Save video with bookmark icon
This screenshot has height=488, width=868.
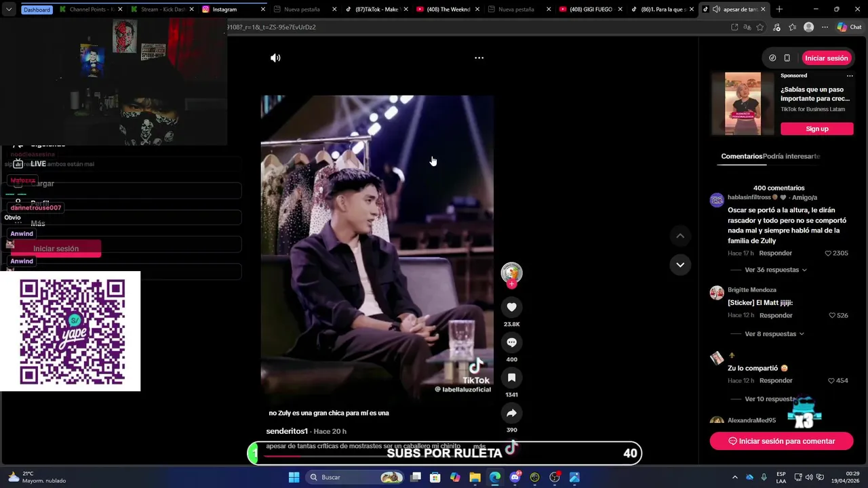click(511, 378)
